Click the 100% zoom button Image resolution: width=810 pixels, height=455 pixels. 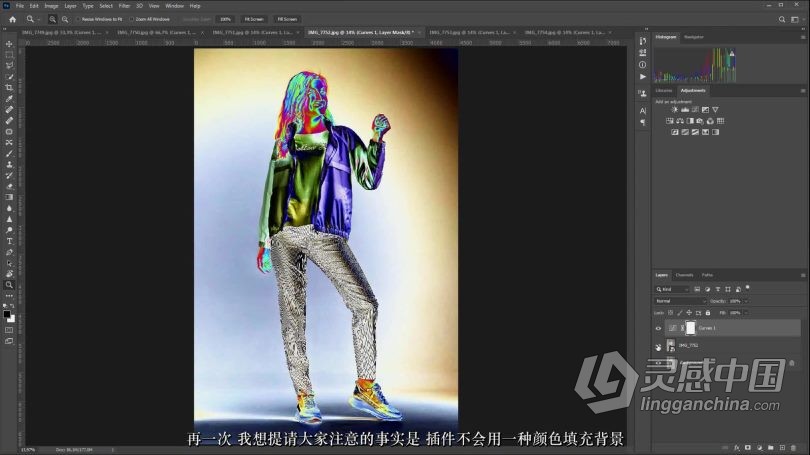(225, 19)
